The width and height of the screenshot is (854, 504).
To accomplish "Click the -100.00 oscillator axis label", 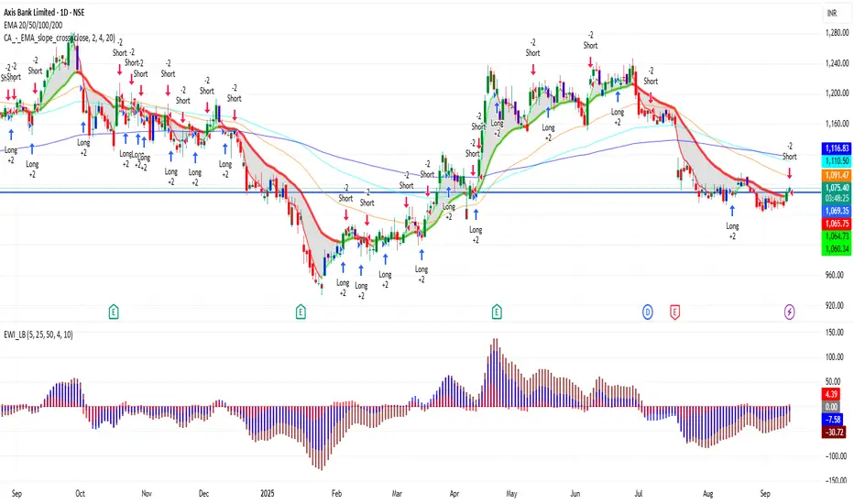I will [x=836, y=455].
